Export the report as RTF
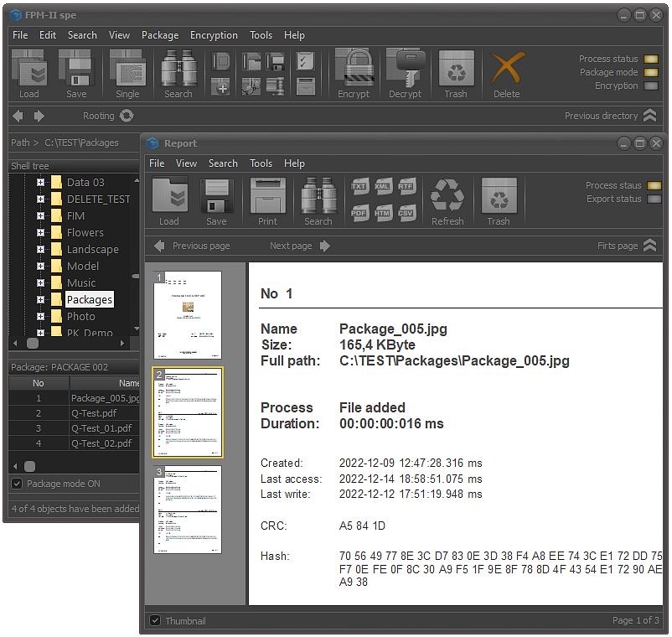 [406, 186]
